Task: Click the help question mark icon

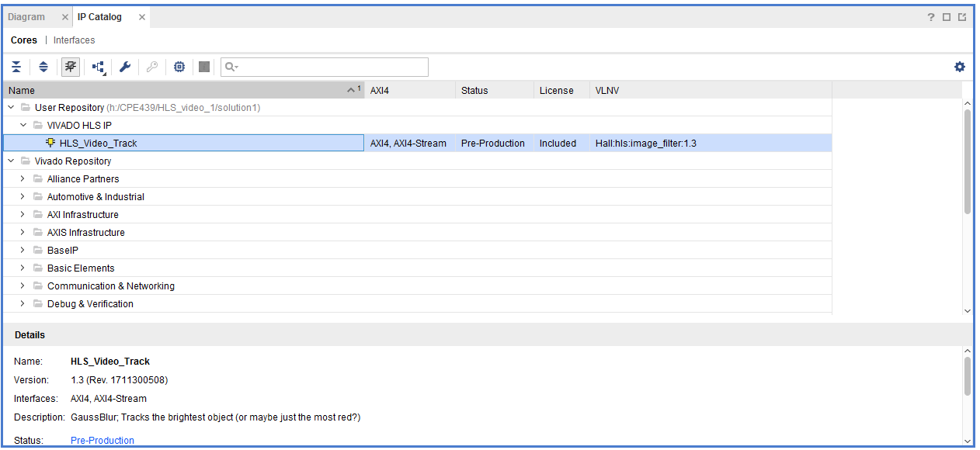Action: point(931,17)
